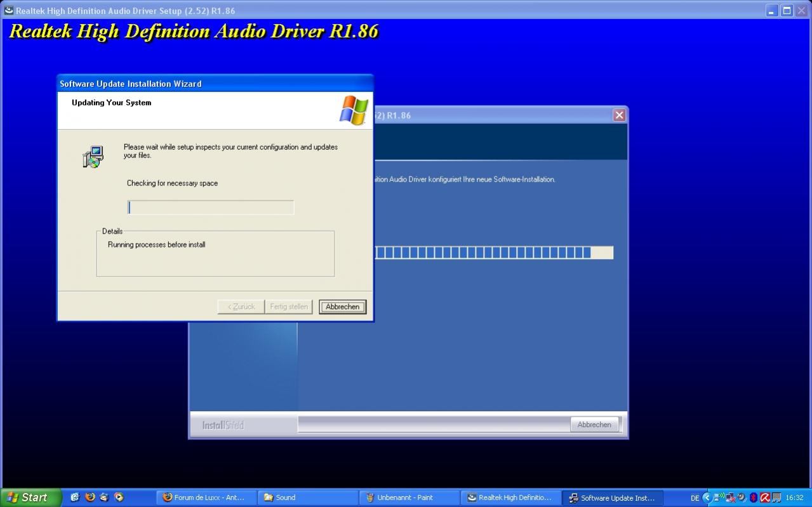Switch to Realtek High Definition taskbar button
Viewport: 812px width, 507px height.
click(x=511, y=497)
